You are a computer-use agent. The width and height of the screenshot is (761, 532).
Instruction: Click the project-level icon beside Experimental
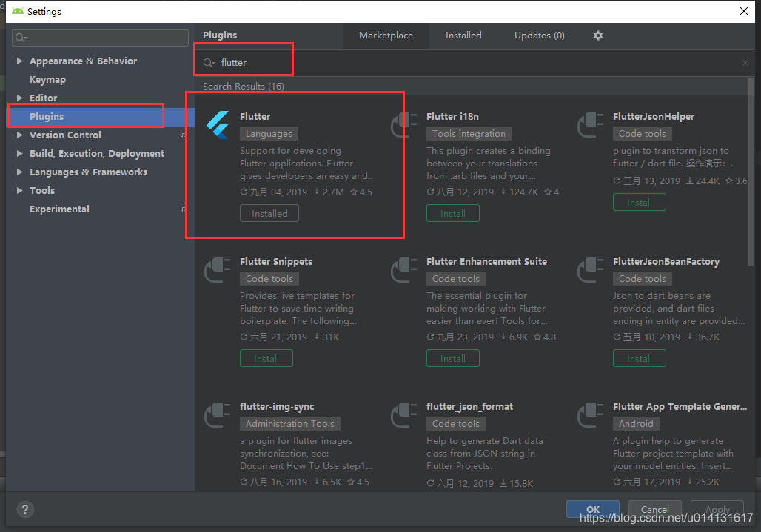pos(183,209)
